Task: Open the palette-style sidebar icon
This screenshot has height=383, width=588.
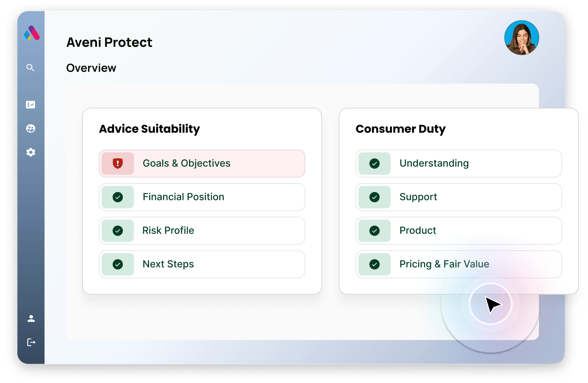Action: tap(31, 129)
